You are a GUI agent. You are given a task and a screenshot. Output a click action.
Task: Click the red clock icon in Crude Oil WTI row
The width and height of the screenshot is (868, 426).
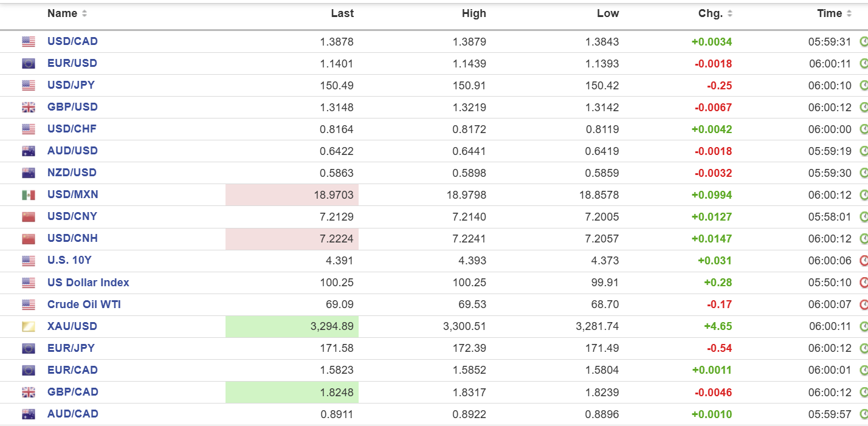(863, 304)
